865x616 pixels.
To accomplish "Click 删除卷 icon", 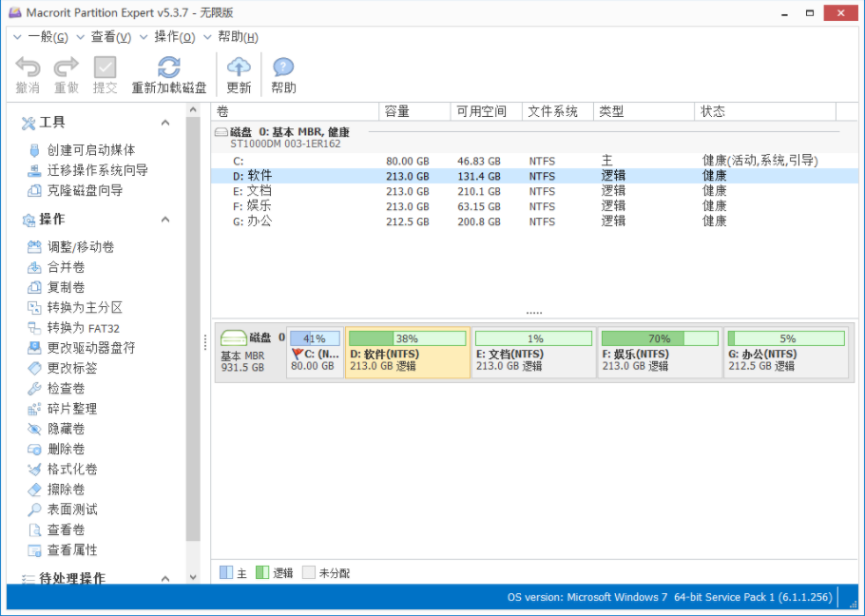I will (34, 450).
